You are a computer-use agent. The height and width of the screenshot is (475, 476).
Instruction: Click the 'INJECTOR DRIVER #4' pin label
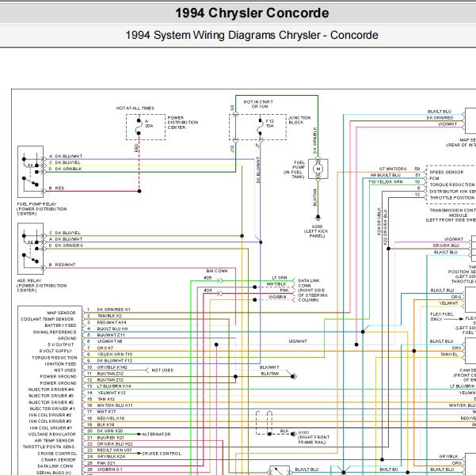51,389
